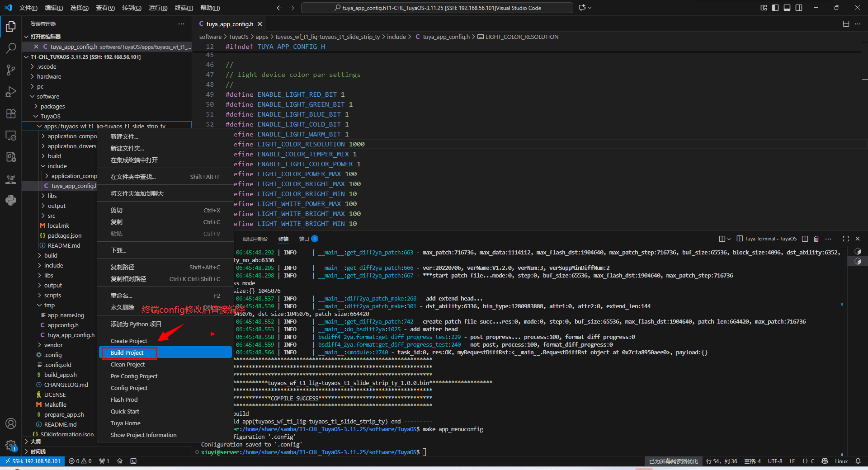This screenshot has height=470, width=868.
Task: Open the Source Control view
Action: [x=11, y=70]
